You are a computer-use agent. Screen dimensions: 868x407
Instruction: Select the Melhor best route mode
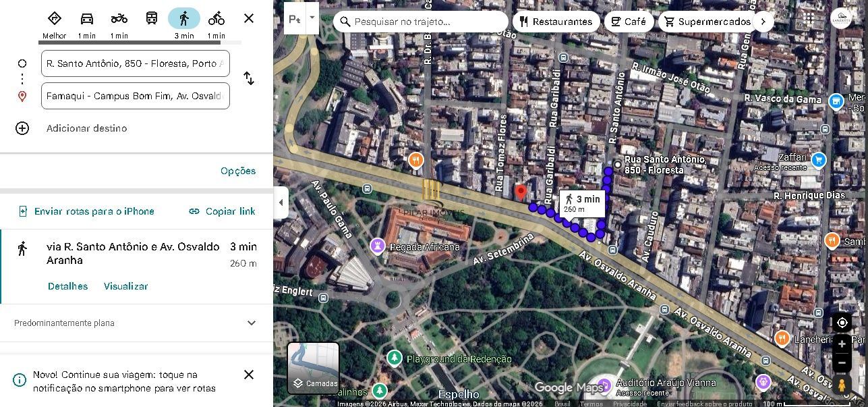(x=55, y=19)
